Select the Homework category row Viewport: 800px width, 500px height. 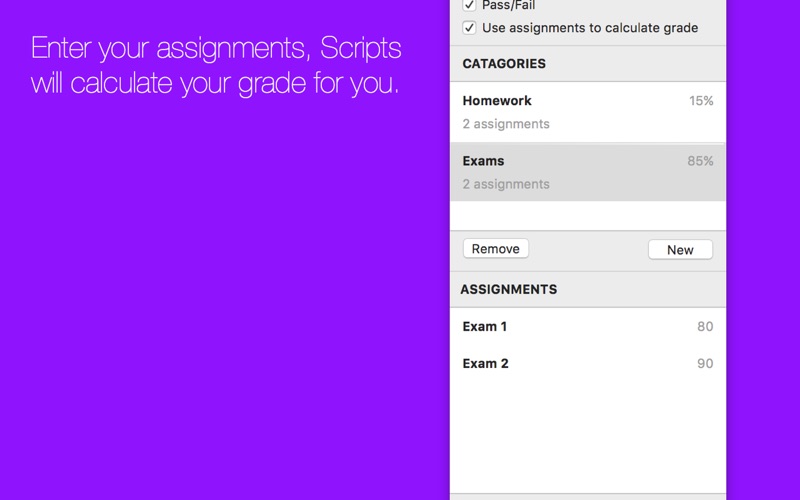pos(587,112)
